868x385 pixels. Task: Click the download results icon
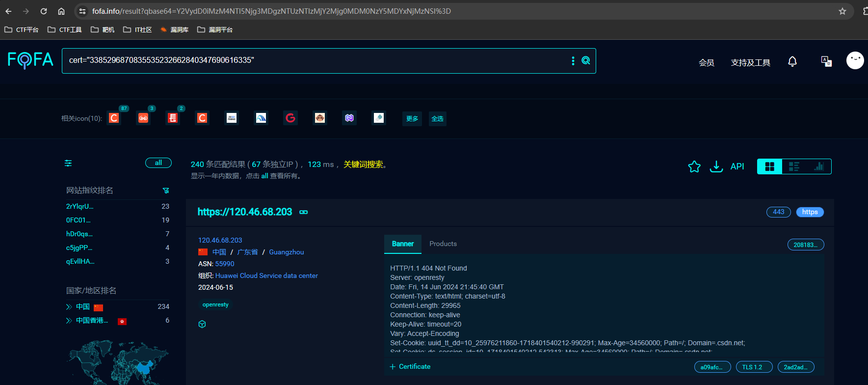pyautogui.click(x=716, y=166)
